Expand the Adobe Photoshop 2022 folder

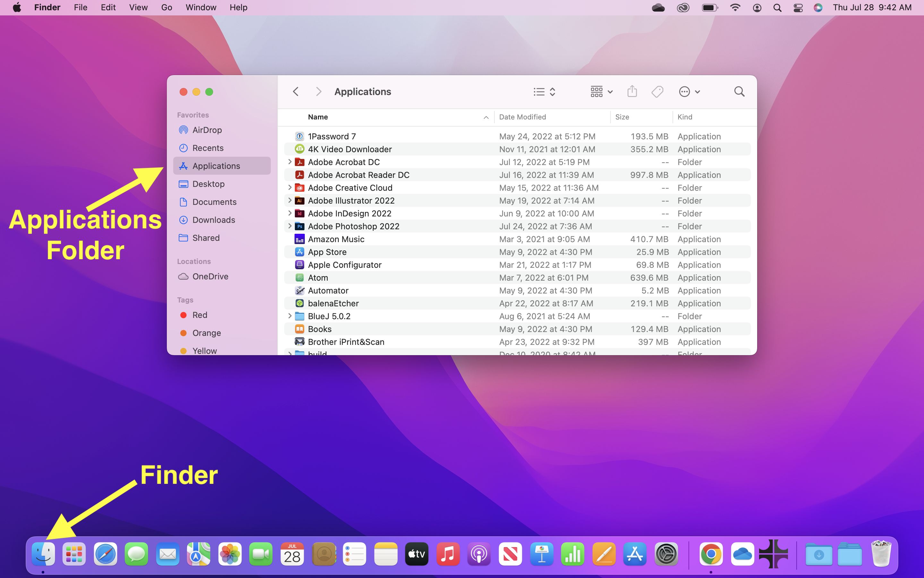coord(290,226)
